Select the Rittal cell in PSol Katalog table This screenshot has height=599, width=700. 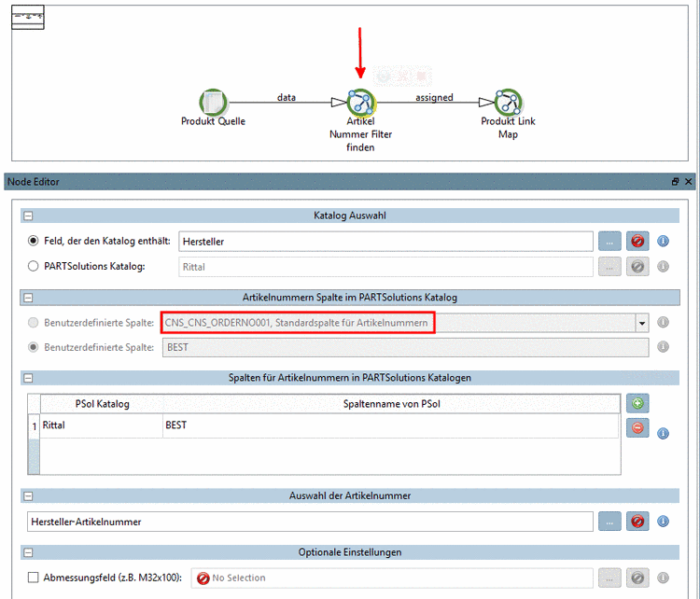[x=102, y=425]
